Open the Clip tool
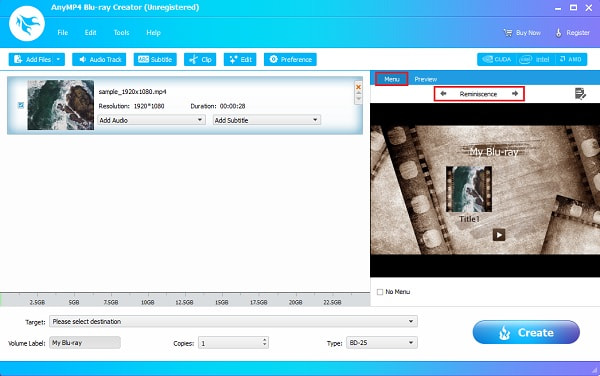600x376 pixels. click(200, 59)
